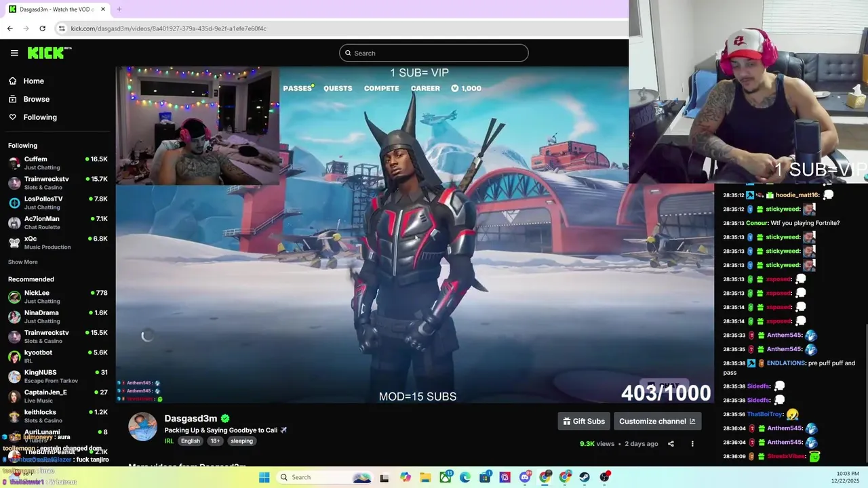
Task: Select the IRL category link
Action: [169, 441]
